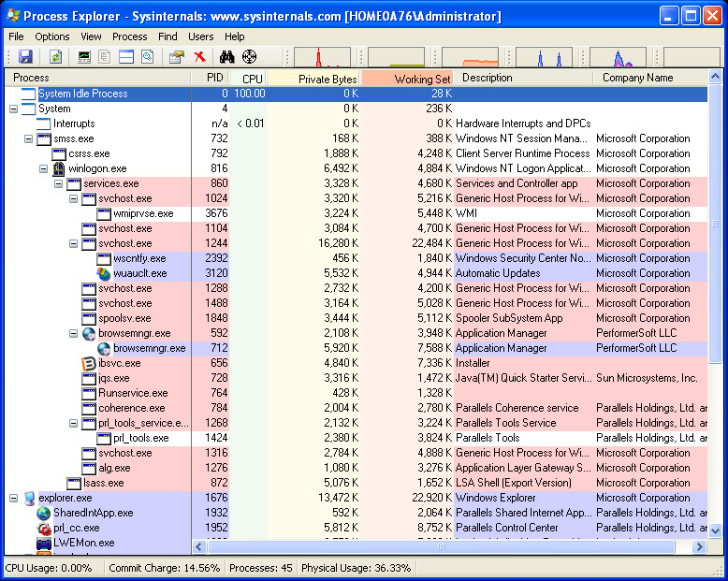The image size is (728, 581).
Task: Click the horizontal scrollbar left arrow
Action: tap(199, 547)
